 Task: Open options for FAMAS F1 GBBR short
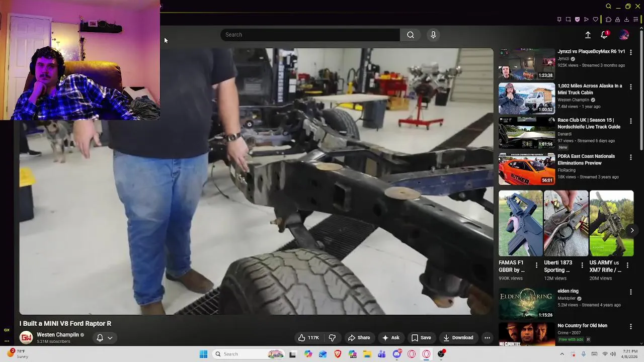[x=536, y=265]
